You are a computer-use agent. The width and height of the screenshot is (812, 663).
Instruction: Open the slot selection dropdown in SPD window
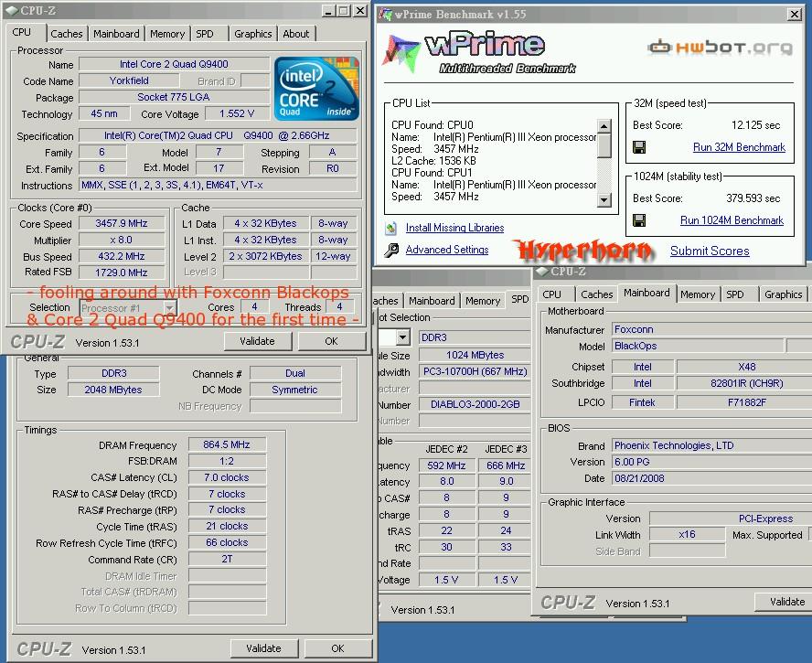[x=403, y=337]
